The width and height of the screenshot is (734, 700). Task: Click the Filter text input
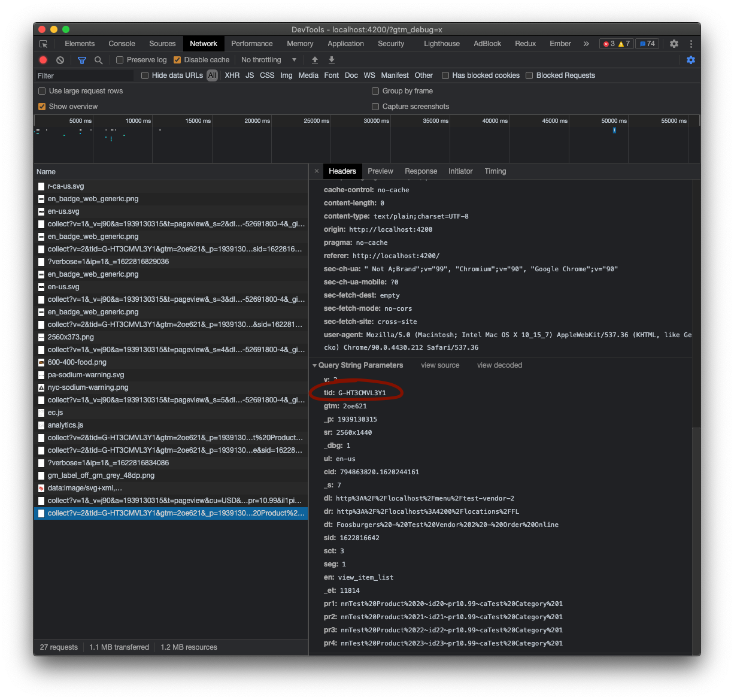84,75
